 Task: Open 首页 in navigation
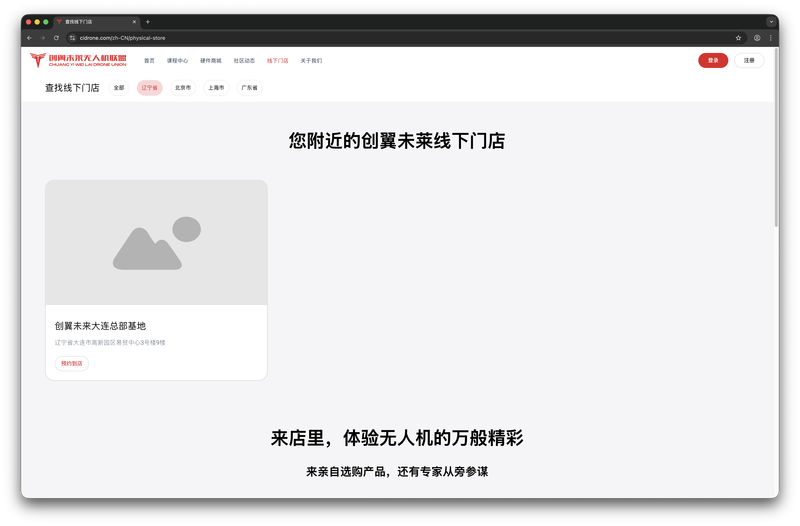(x=149, y=61)
